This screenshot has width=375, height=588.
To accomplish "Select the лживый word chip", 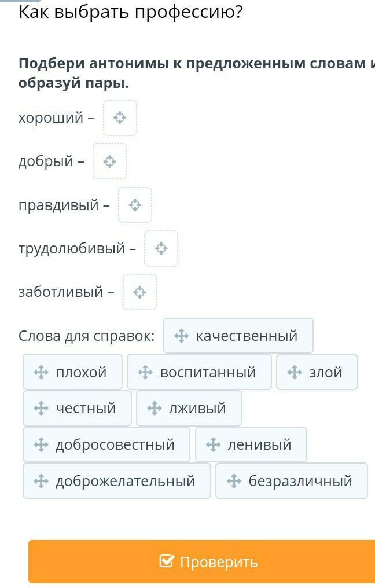I will click(189, 408).
